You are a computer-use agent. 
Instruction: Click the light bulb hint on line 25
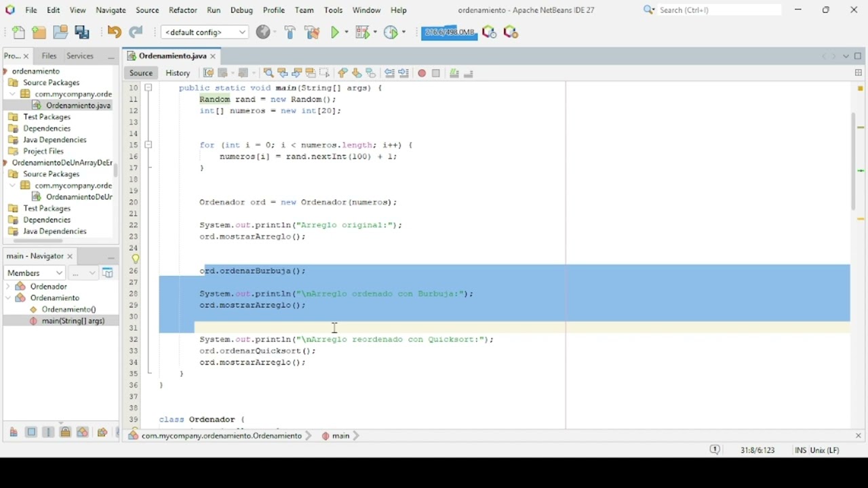(135, 259)
